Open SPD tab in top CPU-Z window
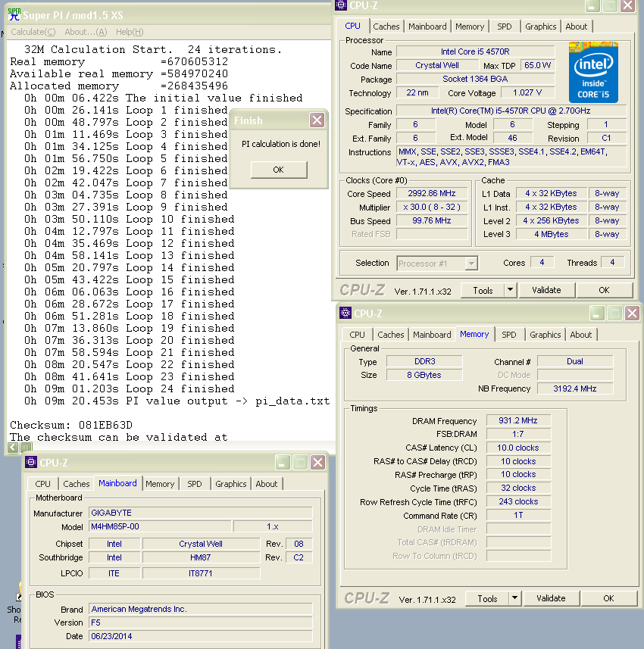The height and width of the screenshot is (649, 644). (504, 27)
